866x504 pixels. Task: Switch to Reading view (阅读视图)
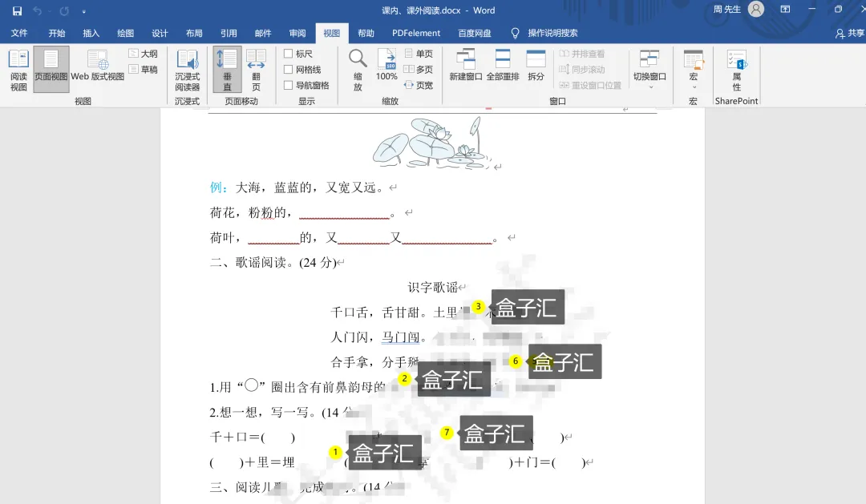(x=18, y=69)
